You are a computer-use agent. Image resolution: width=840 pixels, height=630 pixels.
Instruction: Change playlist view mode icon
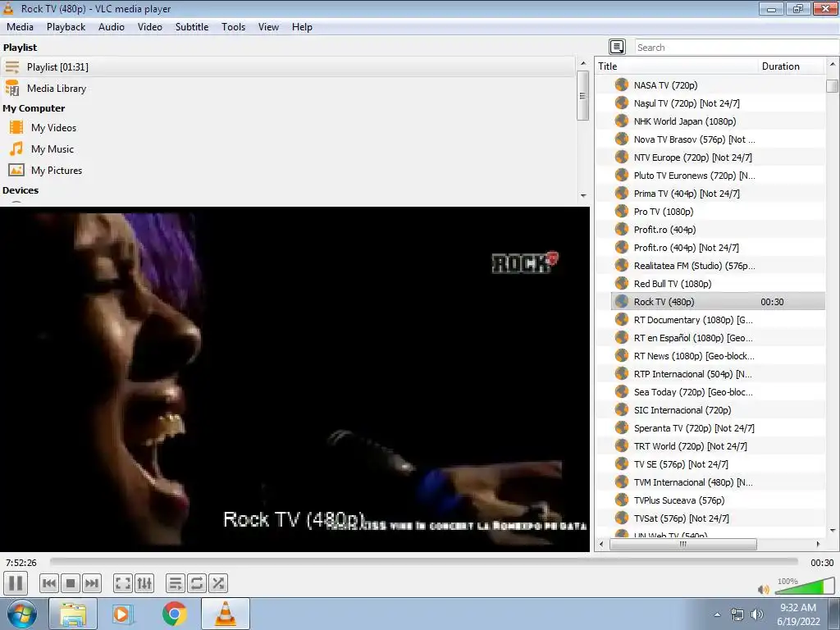[x=617, y=47]
